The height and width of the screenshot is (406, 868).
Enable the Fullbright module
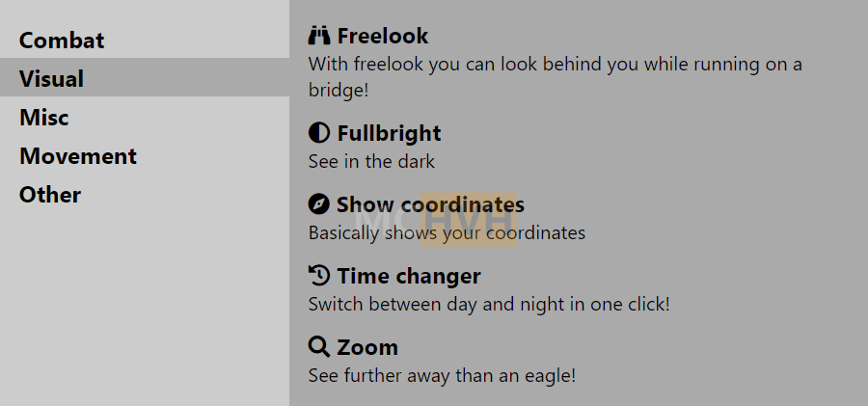(389, 133)
